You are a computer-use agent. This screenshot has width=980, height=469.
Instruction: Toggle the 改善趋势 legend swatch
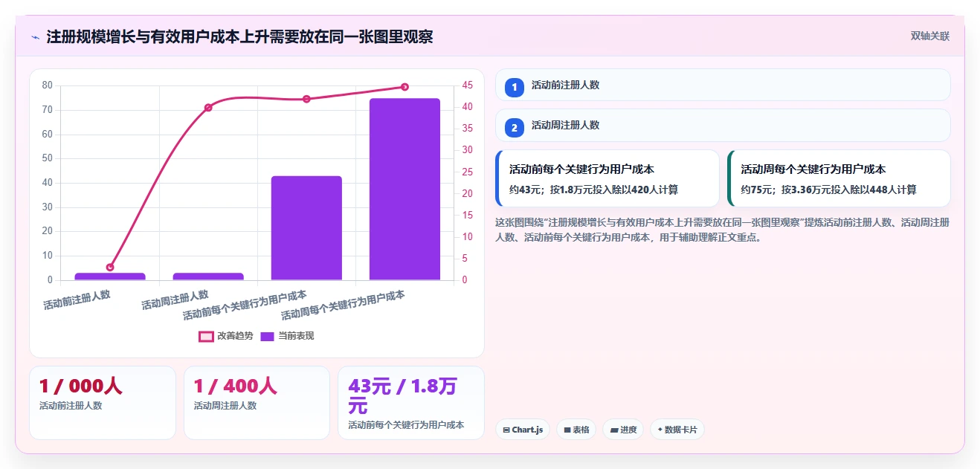tap(206, 336)
